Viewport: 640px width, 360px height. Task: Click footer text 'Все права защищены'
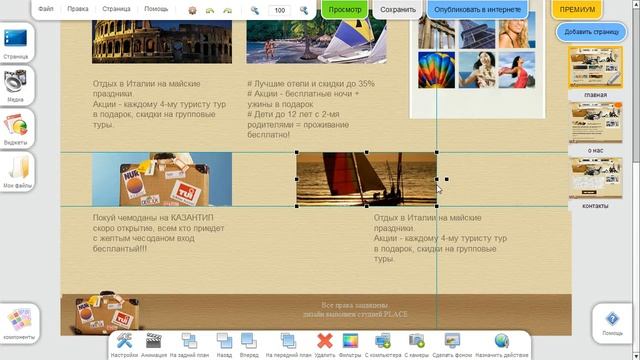pyautogui.click(x=355, y=305)
